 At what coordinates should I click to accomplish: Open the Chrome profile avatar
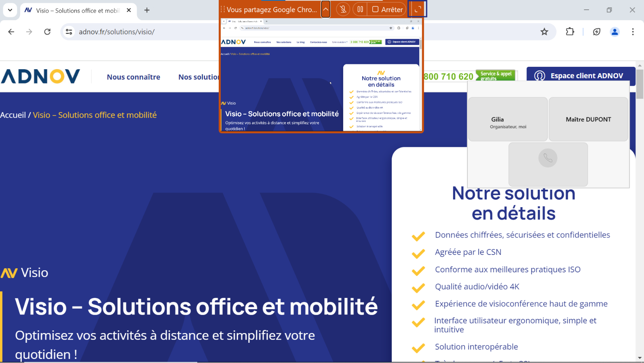615,32
